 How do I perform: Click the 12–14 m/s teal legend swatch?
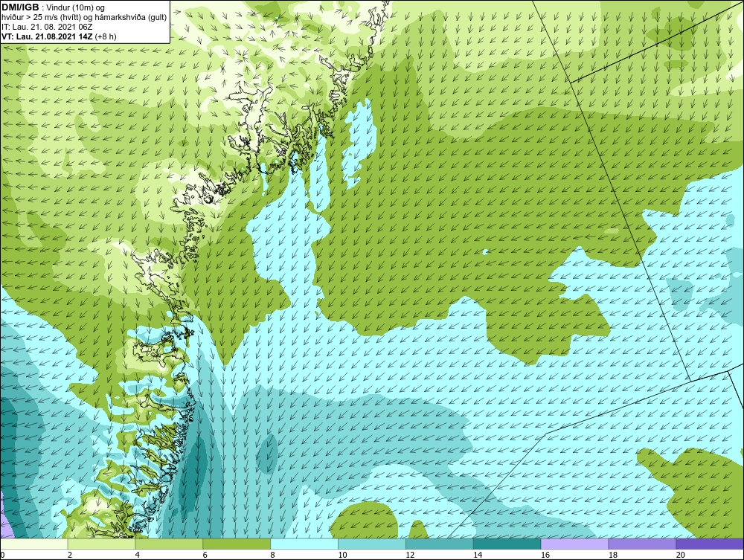440,544
